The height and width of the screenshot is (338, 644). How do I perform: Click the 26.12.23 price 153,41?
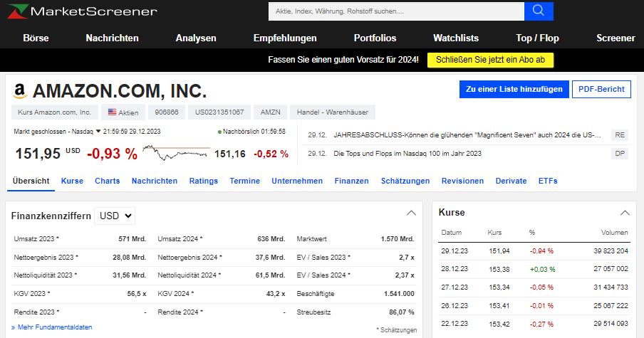pyautogui.click(x=499, y=305)
